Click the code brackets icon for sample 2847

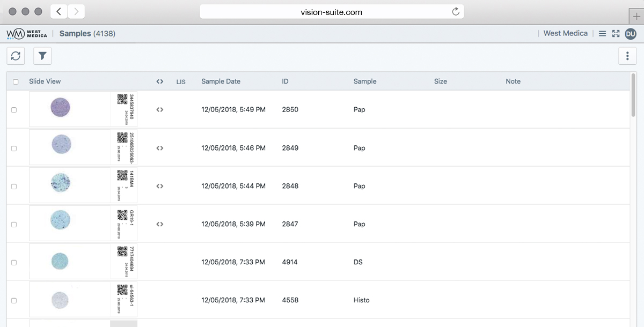coord(159,224)
